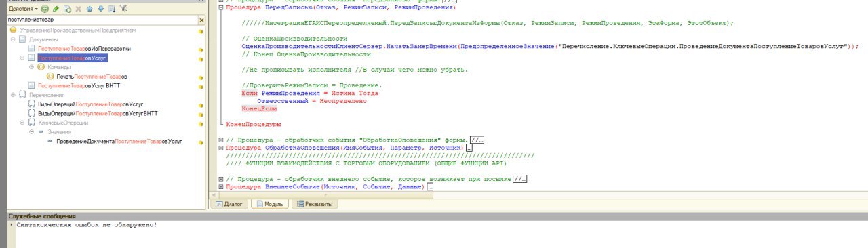
Task: Select the ПечатьПоступлениеТоваров command
Action: click(92, 77)
